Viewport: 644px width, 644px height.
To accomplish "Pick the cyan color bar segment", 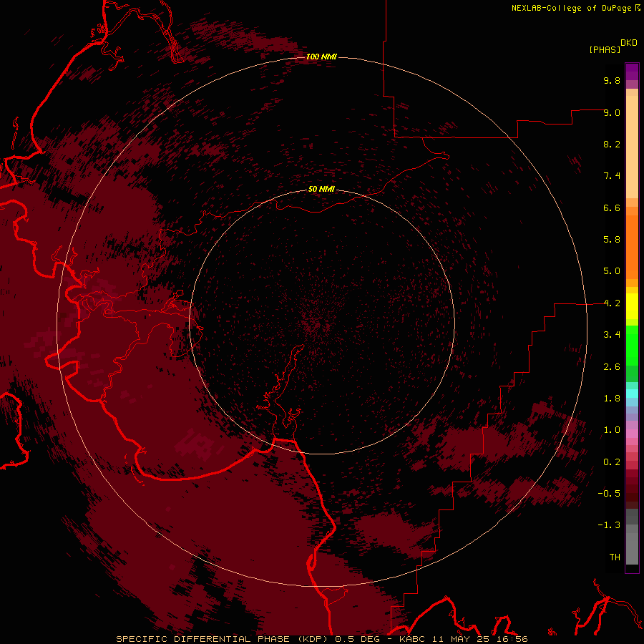I will [x=632, y=394].
